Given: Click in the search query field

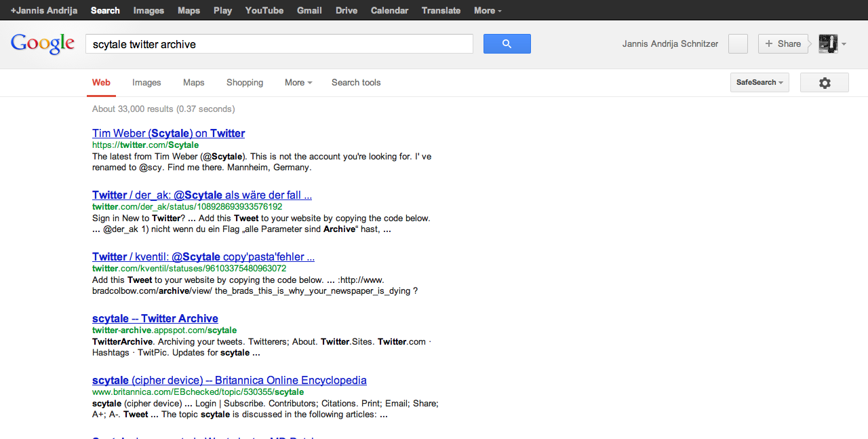Looking at the screenshot, I should (x=279, y=44).
